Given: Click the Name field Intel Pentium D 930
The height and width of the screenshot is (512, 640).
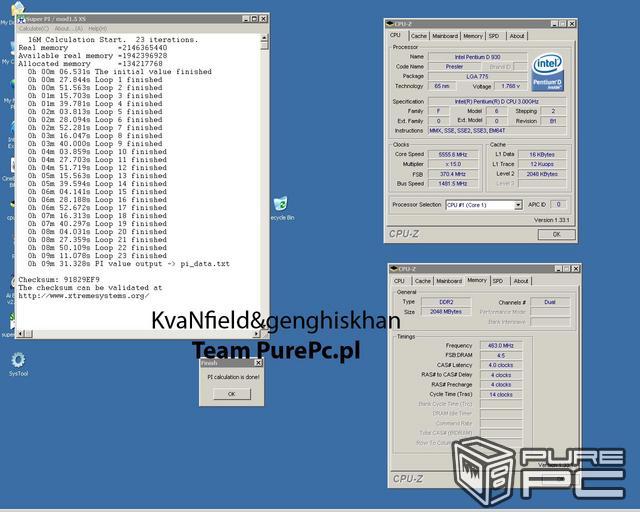Looking at the screenshot, I should [x=477, y=57].
